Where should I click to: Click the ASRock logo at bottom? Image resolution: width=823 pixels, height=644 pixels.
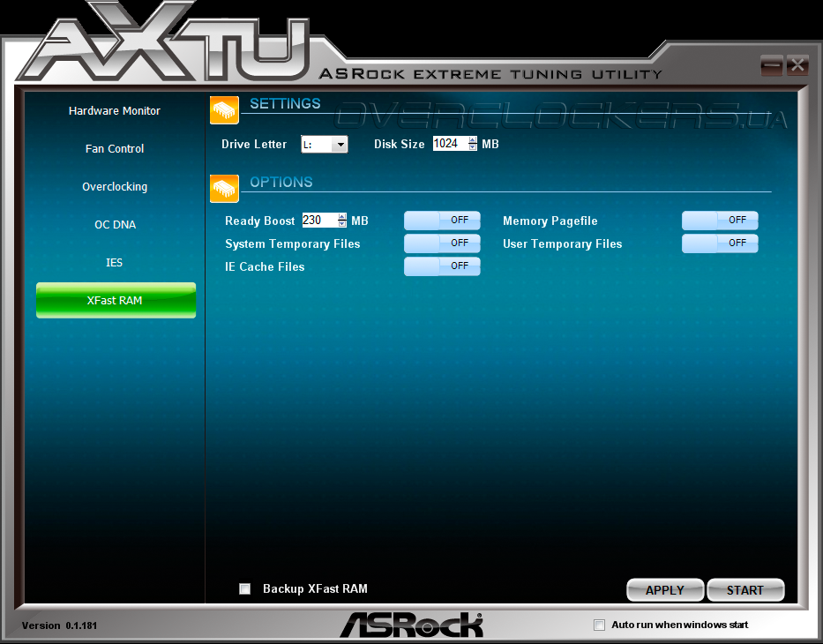point(411,625)
